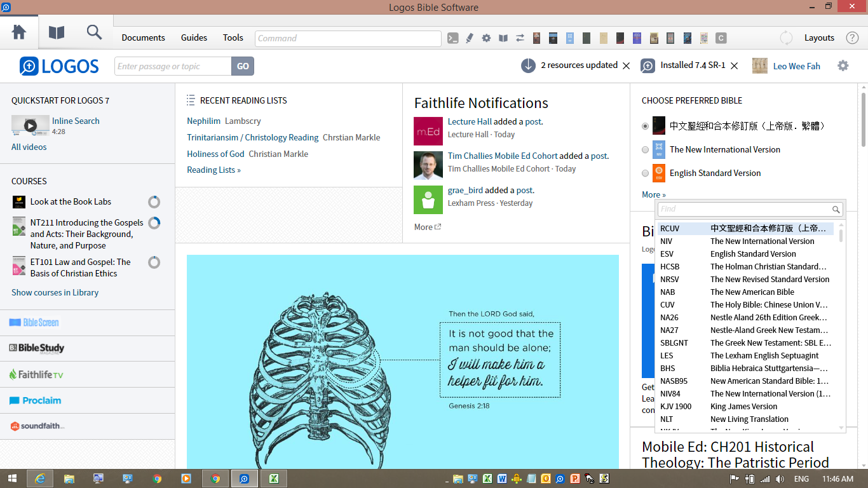
Task: Click the Find box in Bible dropdown
Action: point(750,209)
